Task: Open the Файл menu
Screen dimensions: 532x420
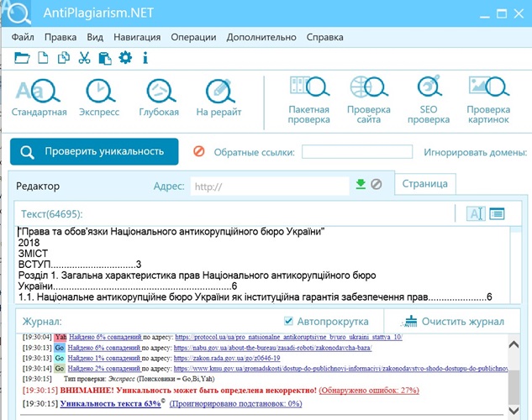Action: [23, 37]
